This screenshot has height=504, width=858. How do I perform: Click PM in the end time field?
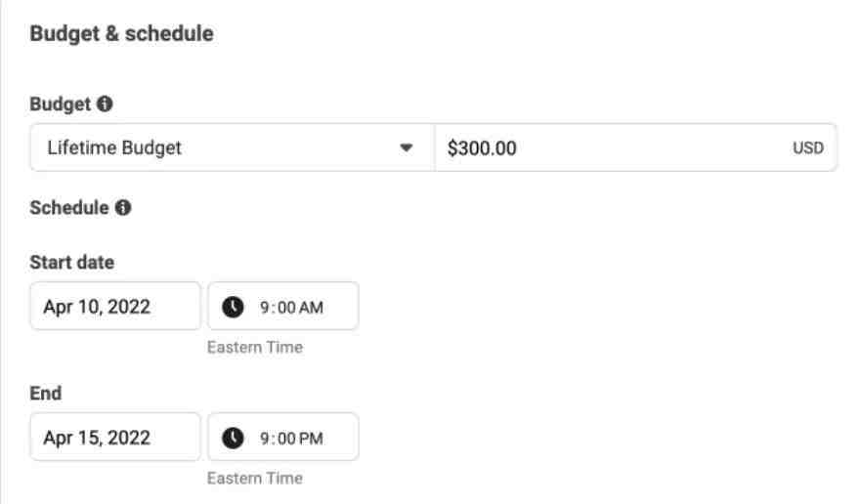(311, 439)
